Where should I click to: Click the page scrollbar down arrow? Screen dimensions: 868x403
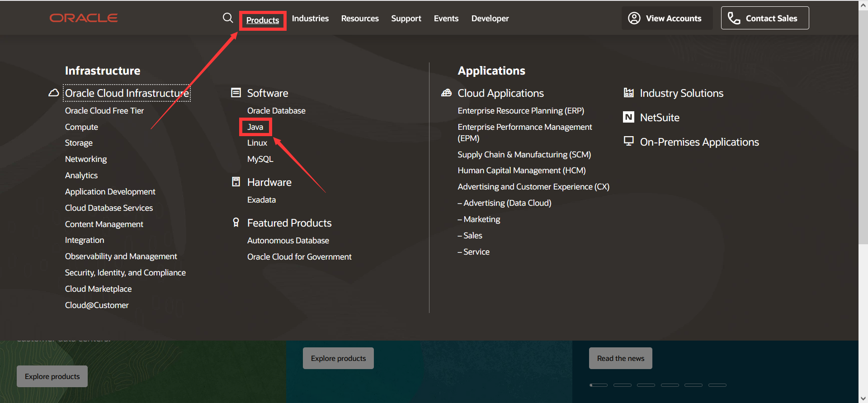863,398
